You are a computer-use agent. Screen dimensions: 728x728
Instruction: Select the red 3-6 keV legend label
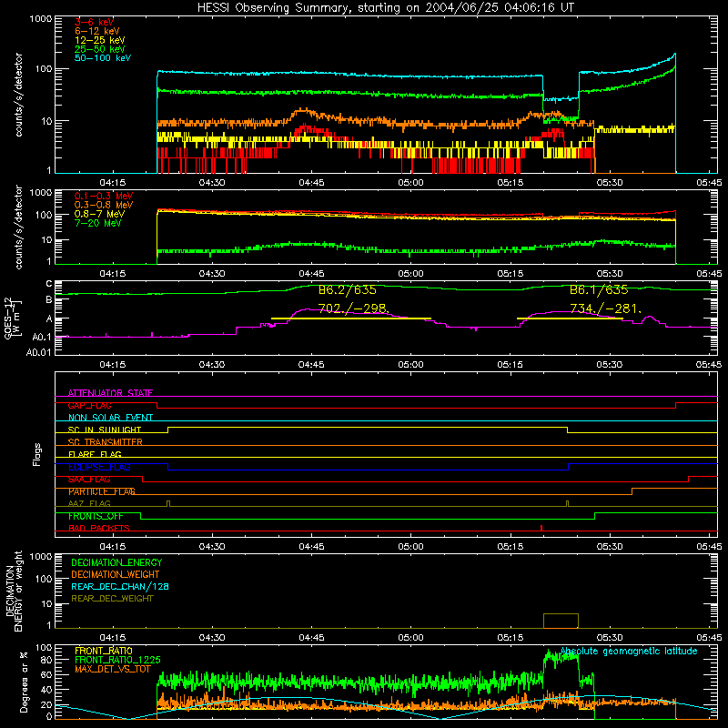tap(94, 22)
